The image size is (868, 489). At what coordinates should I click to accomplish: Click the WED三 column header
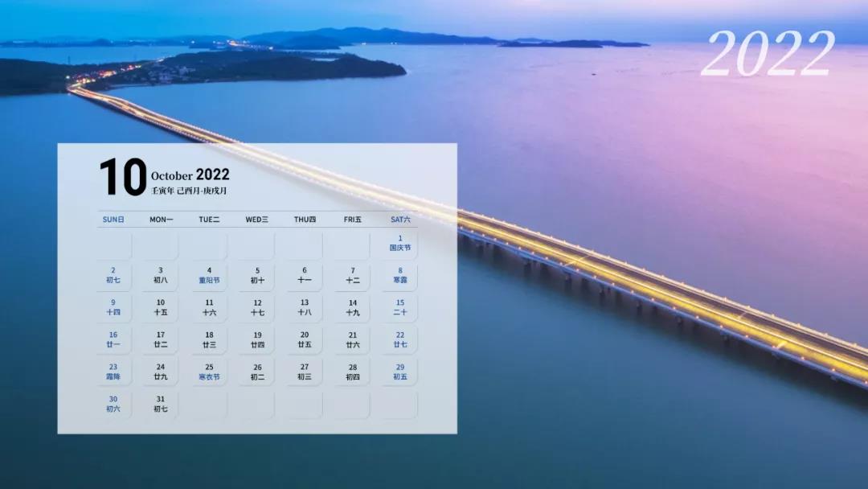[257, 220]
